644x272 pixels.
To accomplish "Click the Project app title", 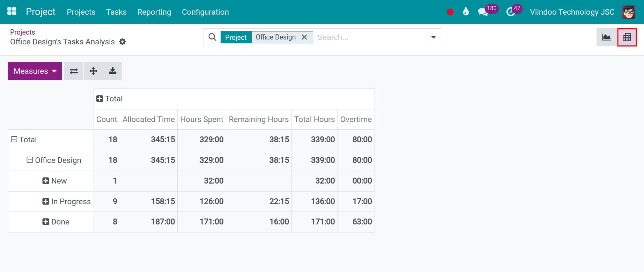I will point(41,12).
